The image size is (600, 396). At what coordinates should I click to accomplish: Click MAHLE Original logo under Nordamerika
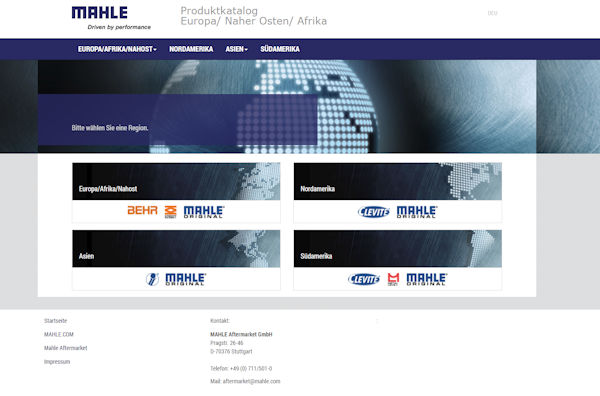[x=417, y=212]
